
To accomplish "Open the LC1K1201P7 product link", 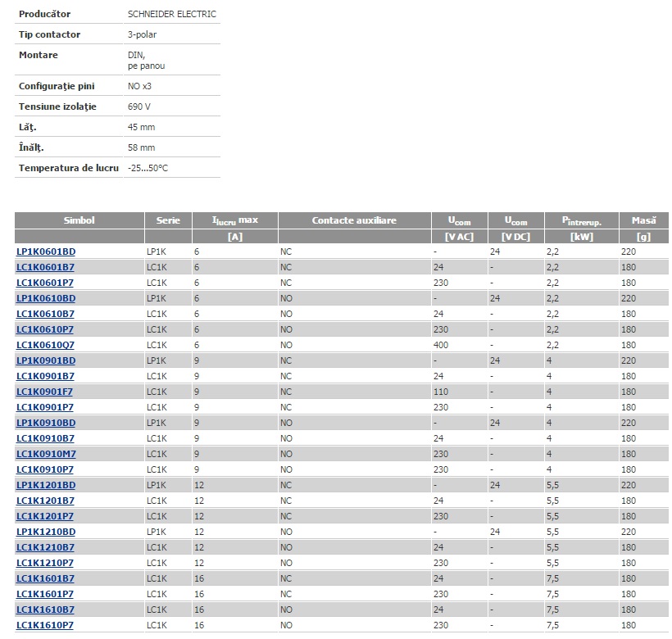I will (45, 516).
